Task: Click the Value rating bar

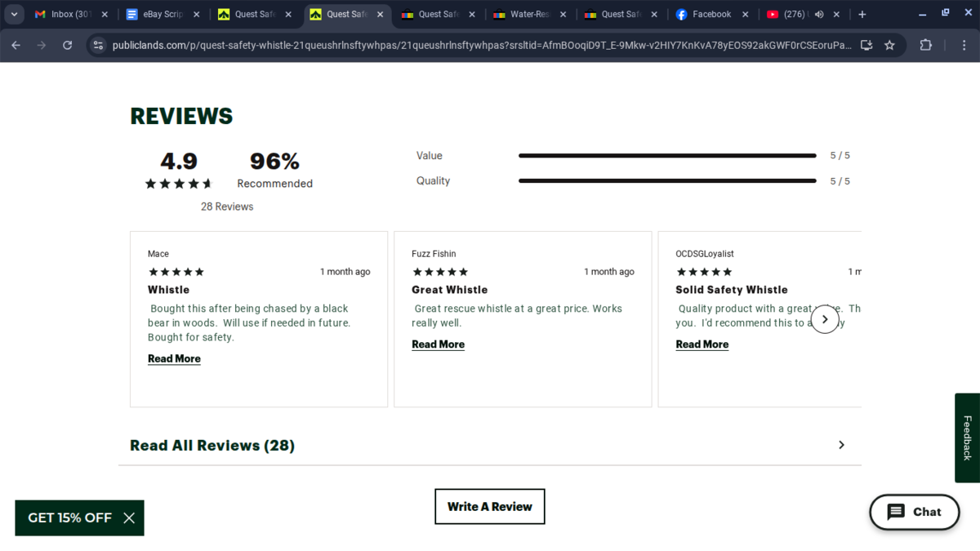Action: (666, 155)
